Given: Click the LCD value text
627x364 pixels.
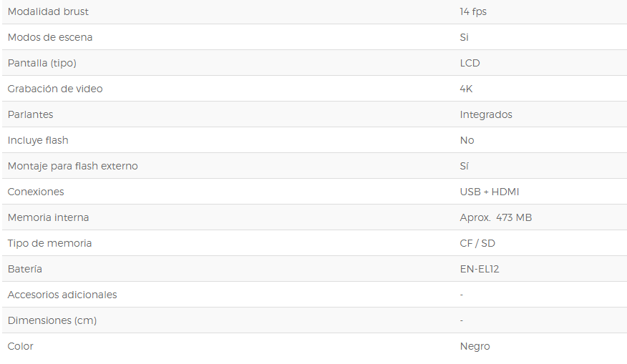Looking at the screenshot, I should click(x=470, y=63).
